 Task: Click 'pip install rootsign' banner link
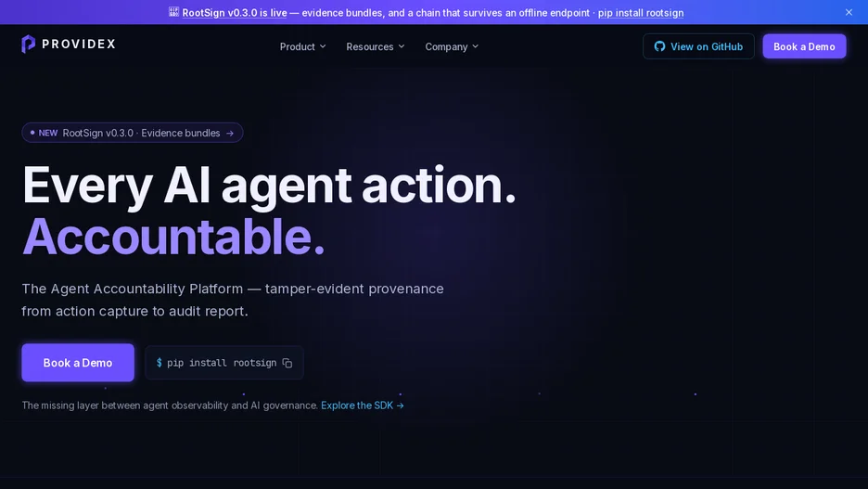tap(641, 13)
